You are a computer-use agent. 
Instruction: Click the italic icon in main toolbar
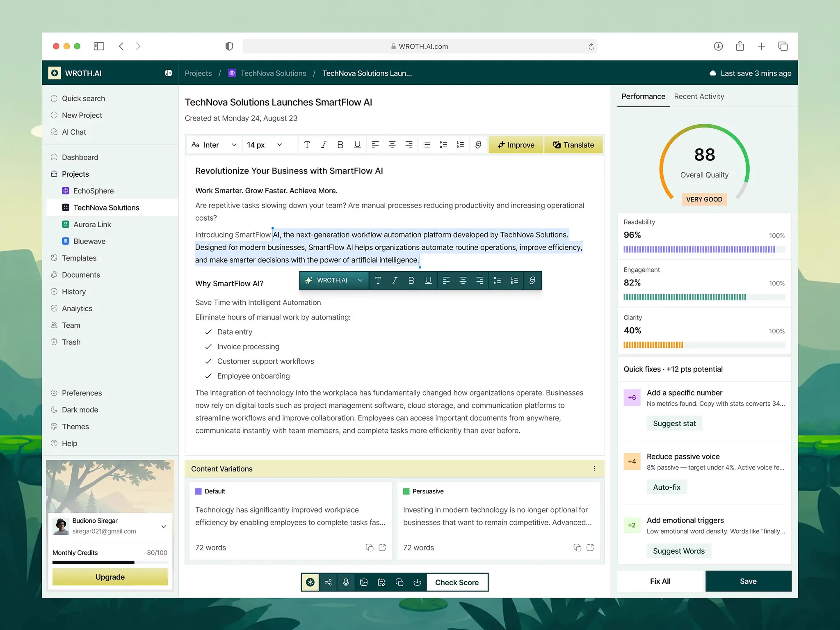[x=324, y=145]
